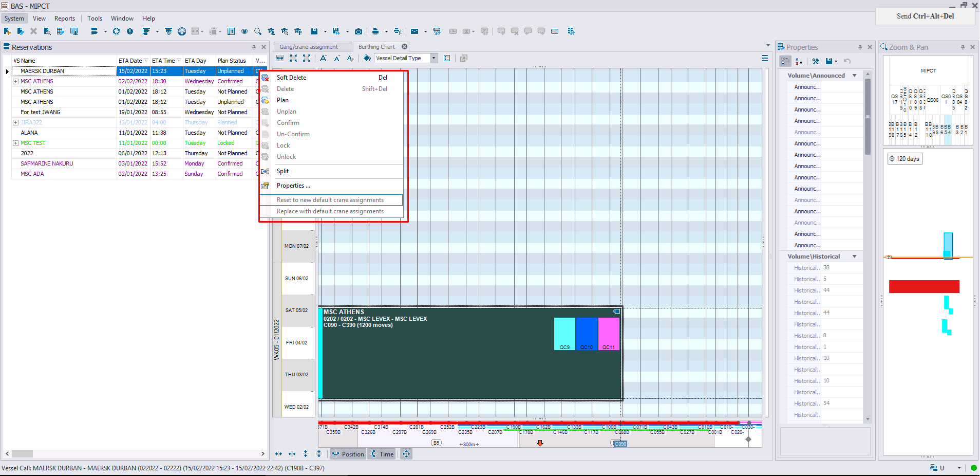Expand the first MSC ATHENS tree row

click(16, 81)
